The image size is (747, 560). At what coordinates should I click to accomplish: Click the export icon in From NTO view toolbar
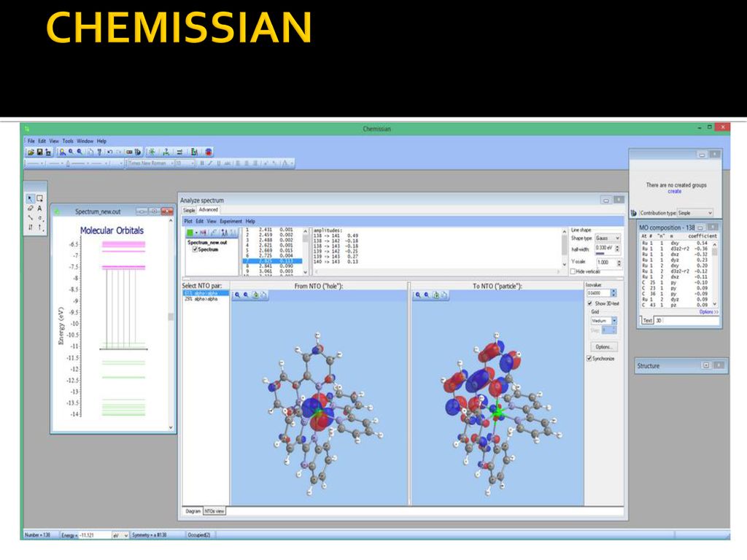coord(255,295)
